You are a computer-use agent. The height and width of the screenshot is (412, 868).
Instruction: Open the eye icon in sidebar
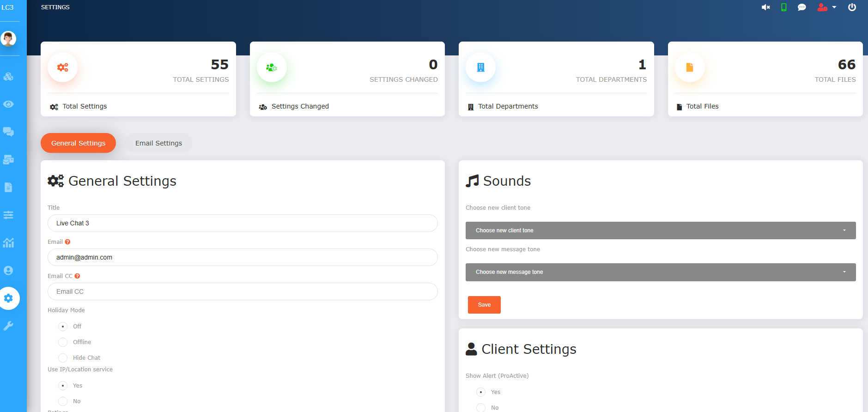click(x=8, y=104)
